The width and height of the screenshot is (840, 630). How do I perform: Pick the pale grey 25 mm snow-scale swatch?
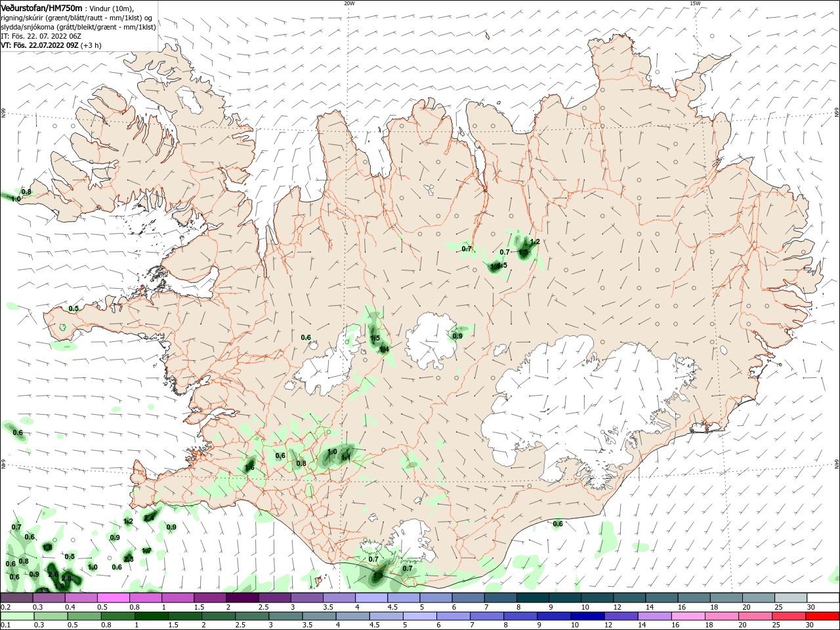coord(790,598)
